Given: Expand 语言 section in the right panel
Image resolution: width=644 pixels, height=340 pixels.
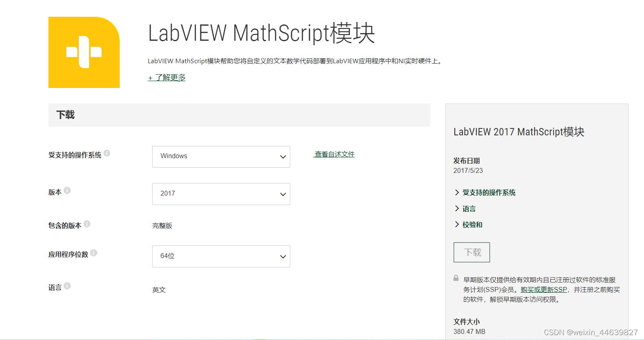Looking at the screenshot, I should tap(465, 209).
